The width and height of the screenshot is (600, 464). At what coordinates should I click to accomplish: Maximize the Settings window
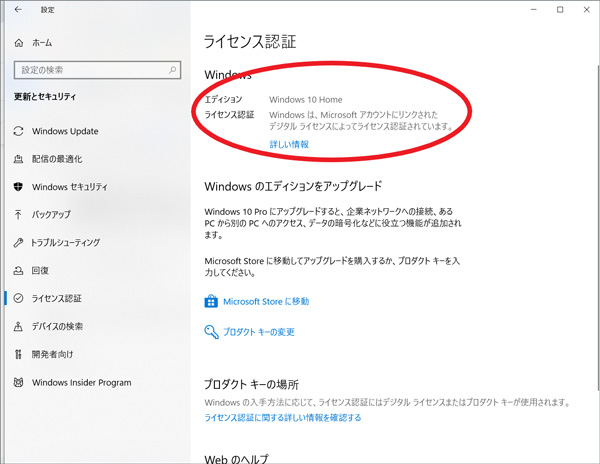pos(560,10)
